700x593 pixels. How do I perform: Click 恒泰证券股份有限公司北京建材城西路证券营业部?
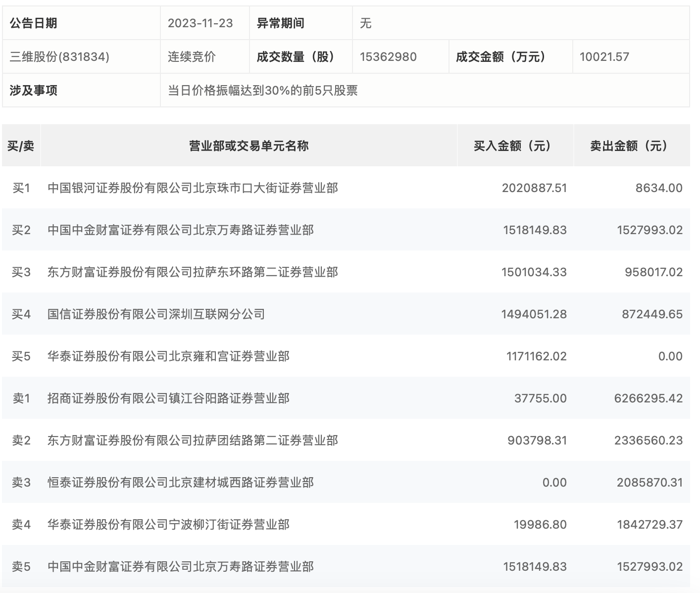[181, 483]
